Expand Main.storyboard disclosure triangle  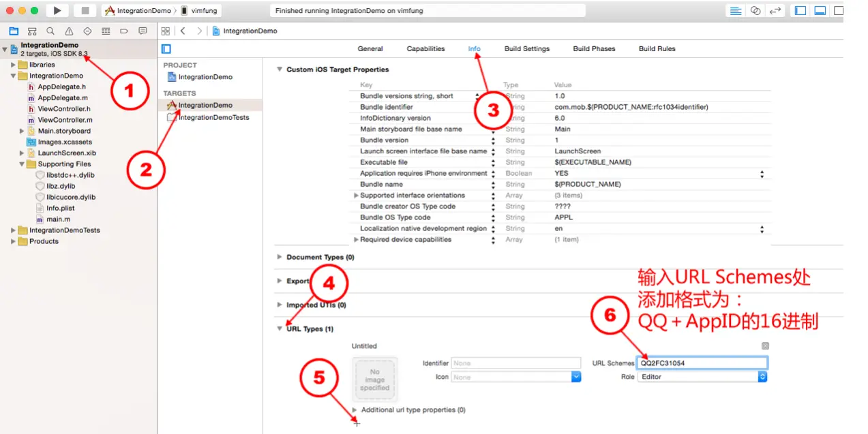[x=22, y=131]
